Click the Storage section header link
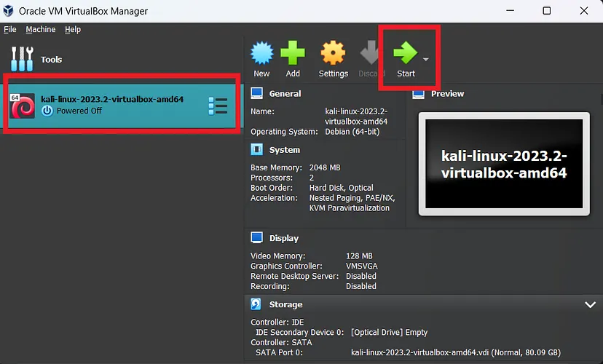 285,304
